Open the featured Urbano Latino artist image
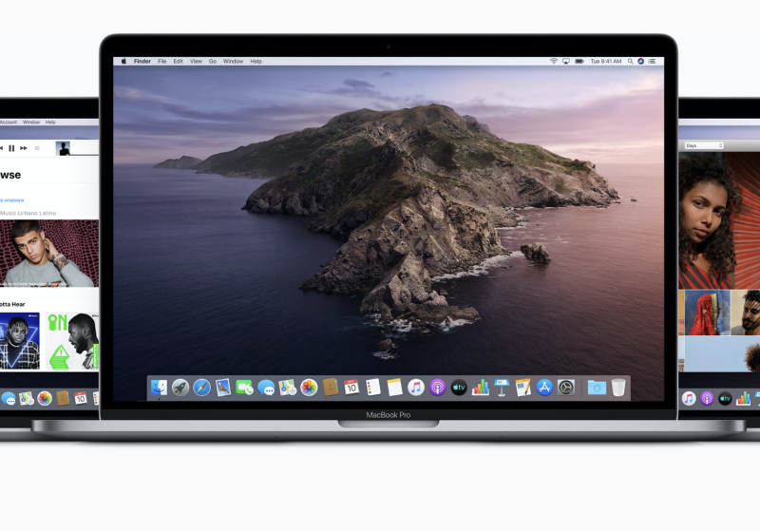The image size is (760, 532). pos(49,253)
